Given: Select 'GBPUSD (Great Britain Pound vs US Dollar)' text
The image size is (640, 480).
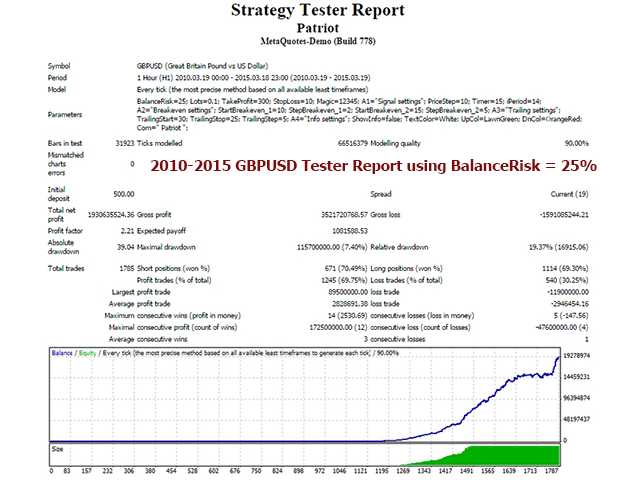Looking at the screenshot, I should pyautogui.click(x=202, y=66).
